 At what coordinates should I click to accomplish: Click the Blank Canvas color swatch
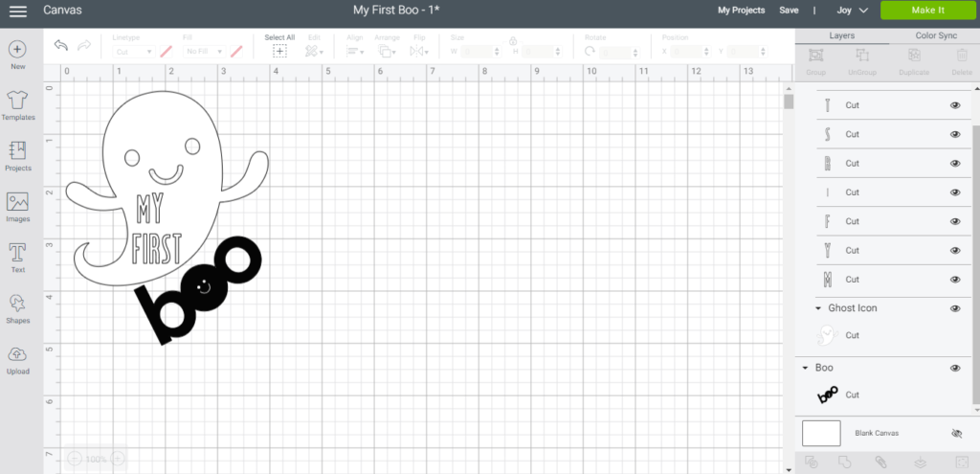click(x=821, y=434)
